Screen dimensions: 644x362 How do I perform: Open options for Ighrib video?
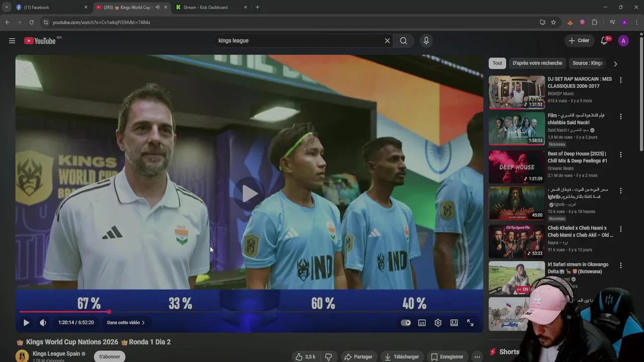[x=620, y=191]
